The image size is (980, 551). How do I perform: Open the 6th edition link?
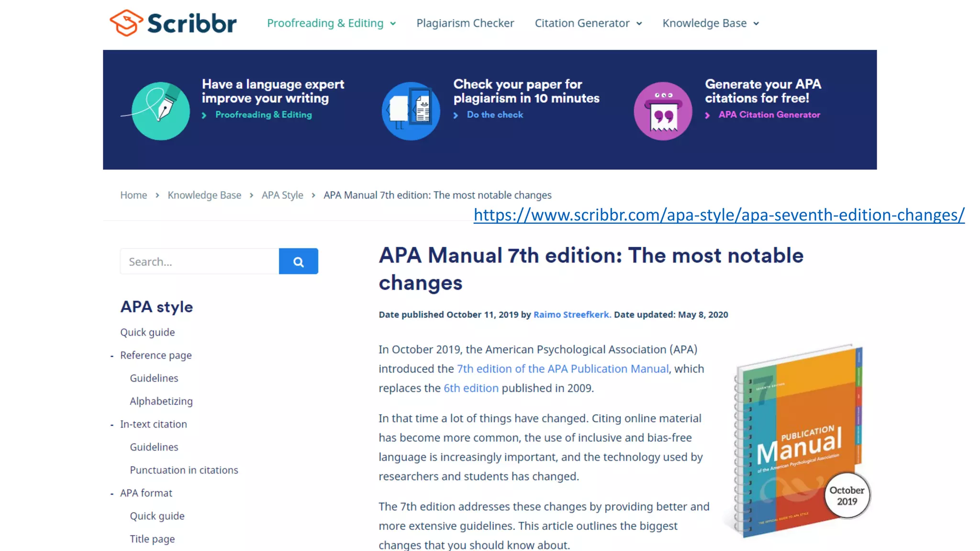pyautogui.click(x=471, y=388)
